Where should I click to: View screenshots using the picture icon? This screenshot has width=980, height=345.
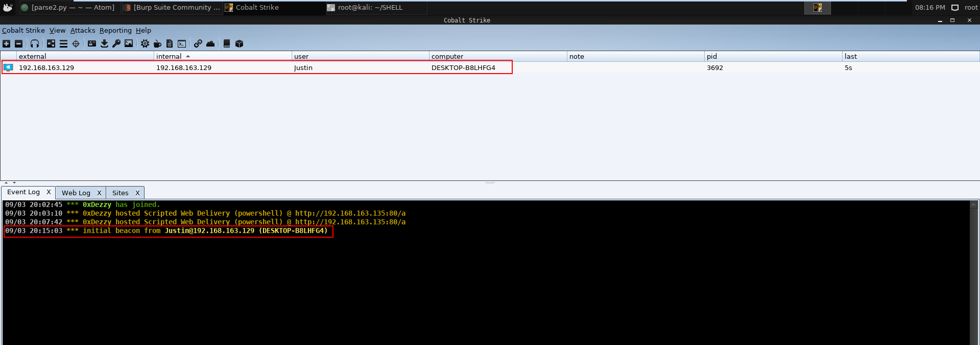(x=129, y=43)
